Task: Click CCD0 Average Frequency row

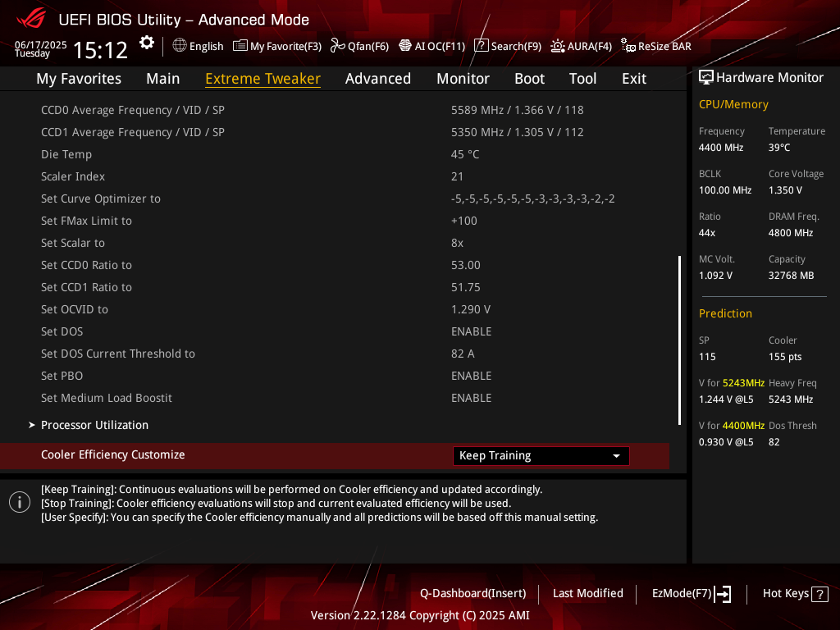Action: [x=335, y=110]
